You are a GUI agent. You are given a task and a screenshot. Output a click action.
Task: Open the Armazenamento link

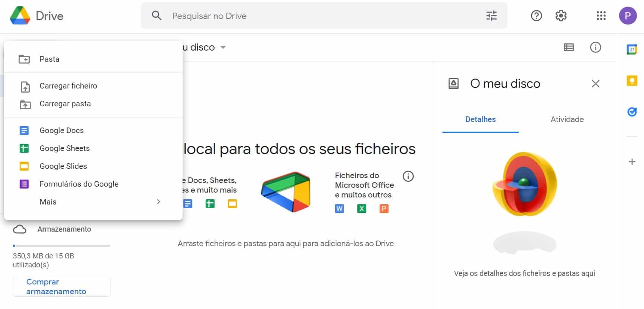click(x=64, y=229)
